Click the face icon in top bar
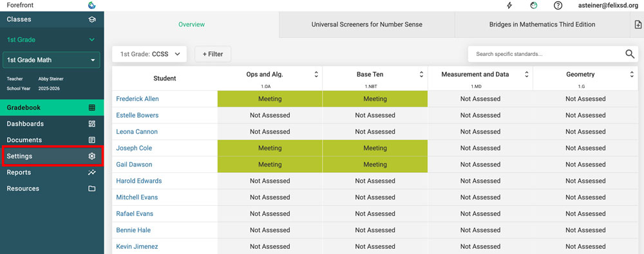The width and height of the screenshot is (644, 254). [533, 5]
